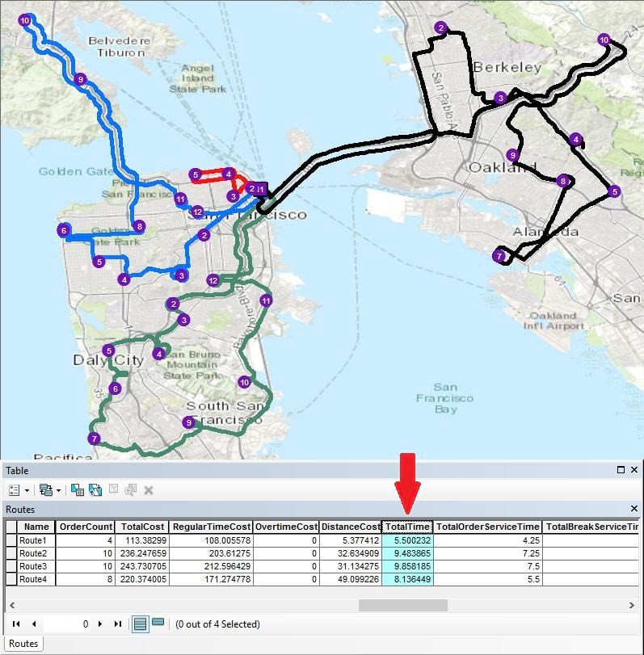Click stop 9 on the green route
The height and width of the screenshot is (655, 644).
pos(189,422)
